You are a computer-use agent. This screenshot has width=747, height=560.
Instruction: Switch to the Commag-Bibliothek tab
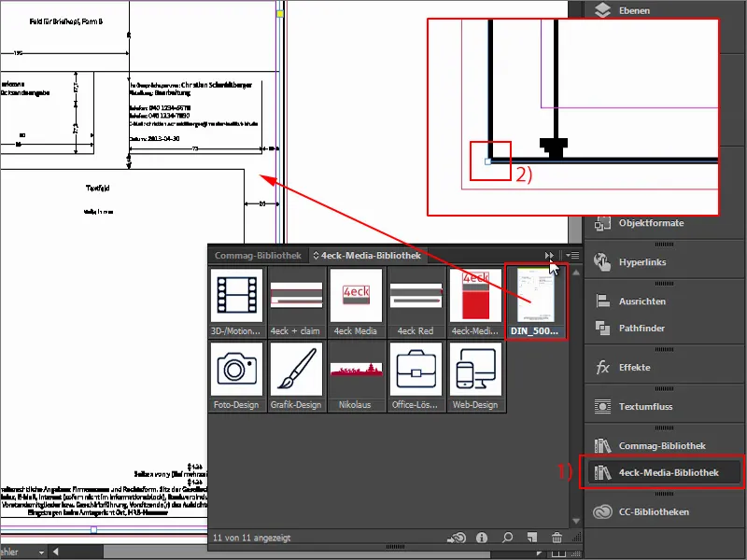258,255
